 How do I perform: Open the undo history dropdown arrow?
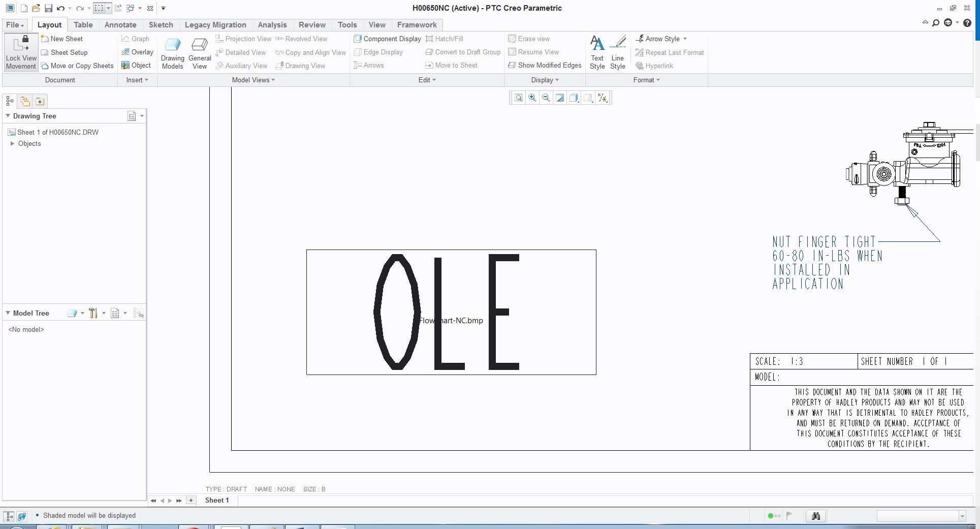tap(70, 8)
